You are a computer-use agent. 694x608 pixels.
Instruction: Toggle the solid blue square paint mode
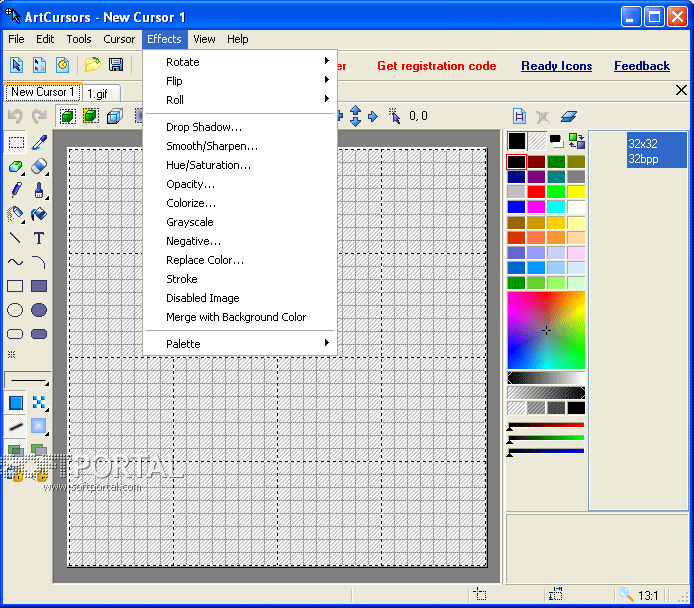tap(16, 403)
